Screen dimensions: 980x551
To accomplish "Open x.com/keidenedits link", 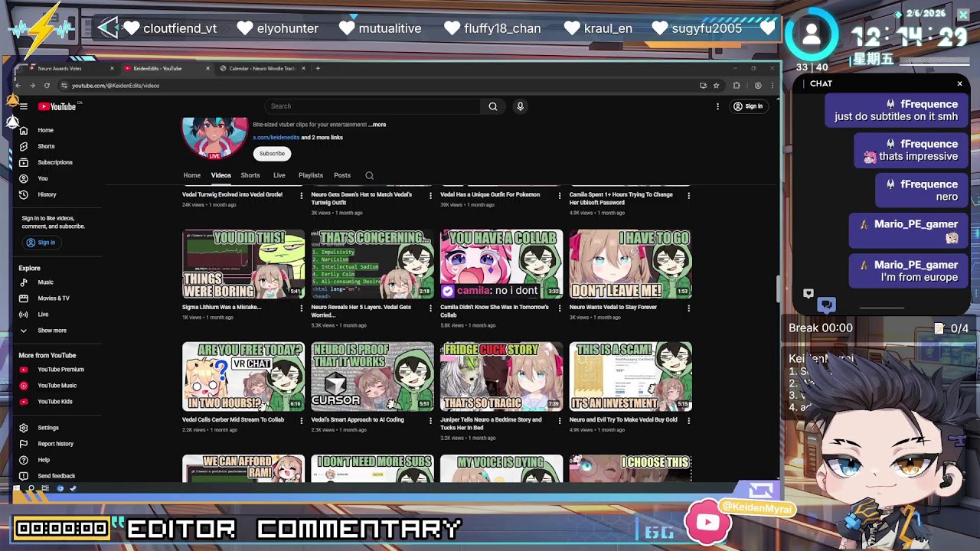I will pyautogui.click(x=276, y=138).
